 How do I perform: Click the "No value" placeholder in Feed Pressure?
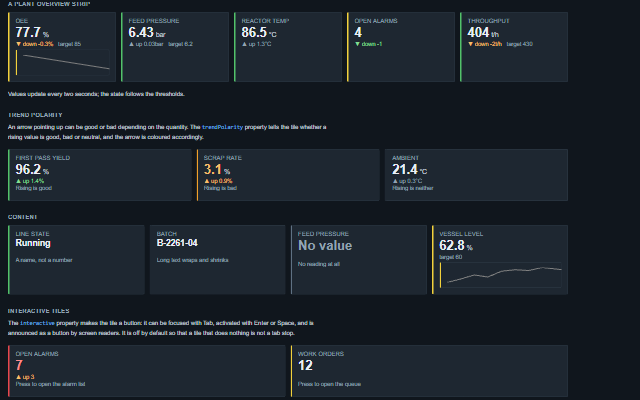(x=325, y=246)
